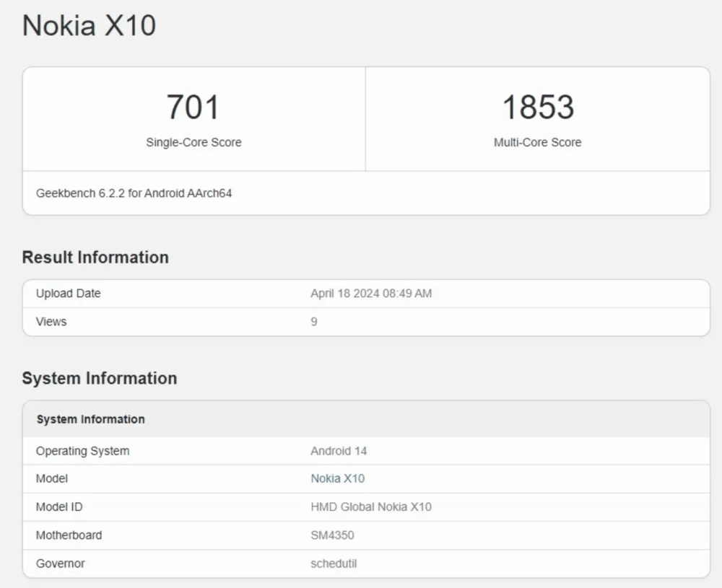
Task: Select the HMD Global Nokia X10 value
Action: tap(370, 506)
